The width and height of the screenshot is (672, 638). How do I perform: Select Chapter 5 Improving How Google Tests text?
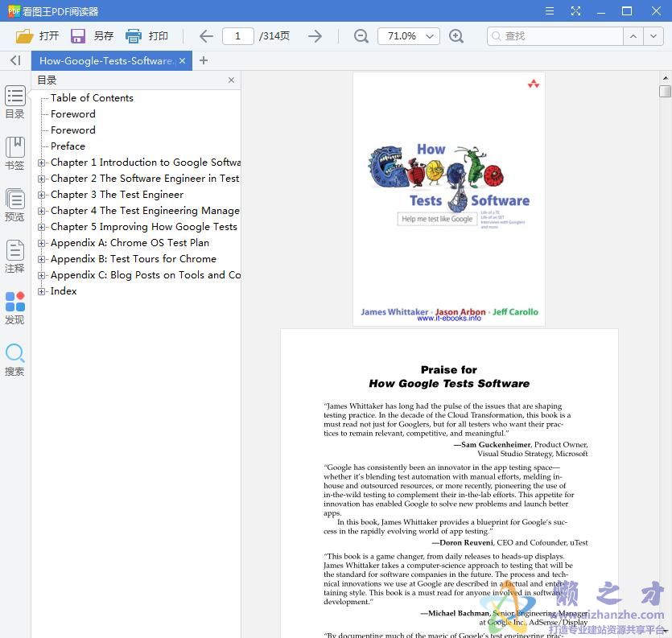143,227
